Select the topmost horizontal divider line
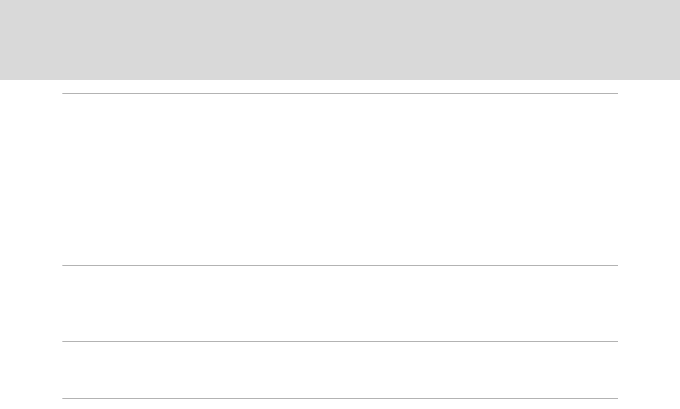 coord(340,93)
